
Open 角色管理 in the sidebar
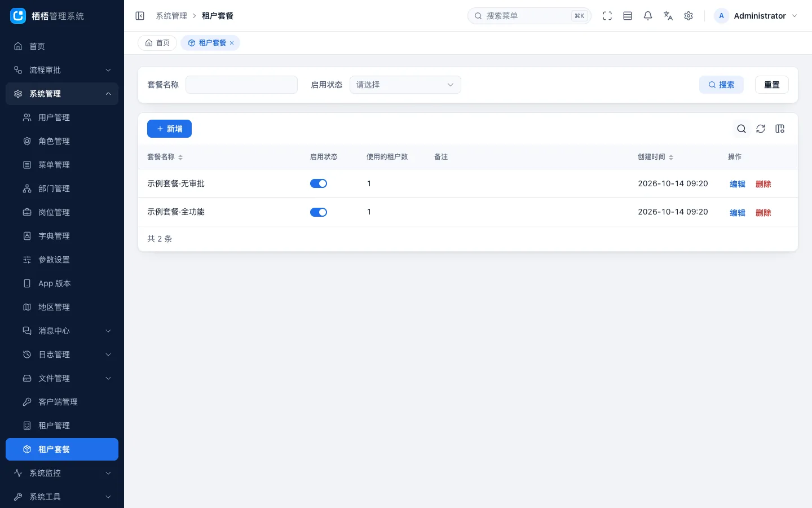click(62, 141)
